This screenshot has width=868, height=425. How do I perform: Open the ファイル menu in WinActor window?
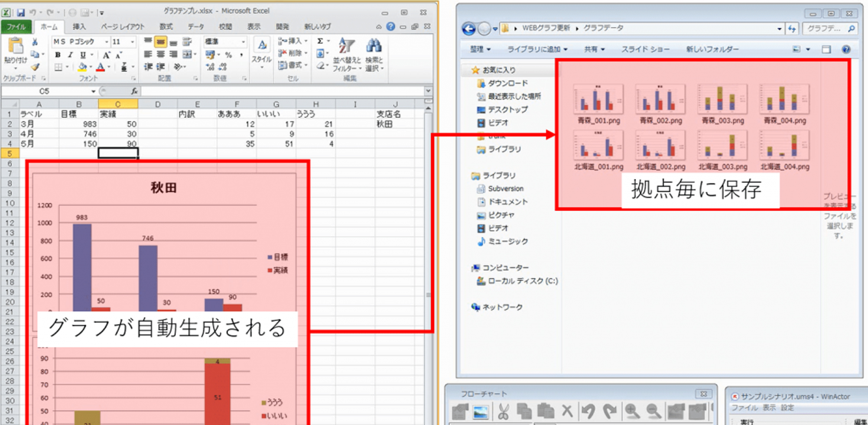point(744,408)
